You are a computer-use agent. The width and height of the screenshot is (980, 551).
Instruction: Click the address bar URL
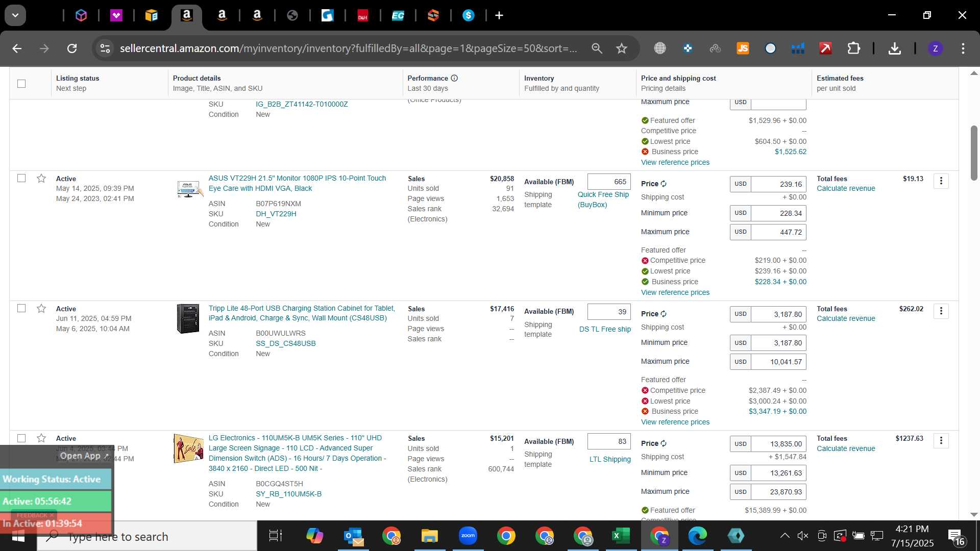coord(348,48)
